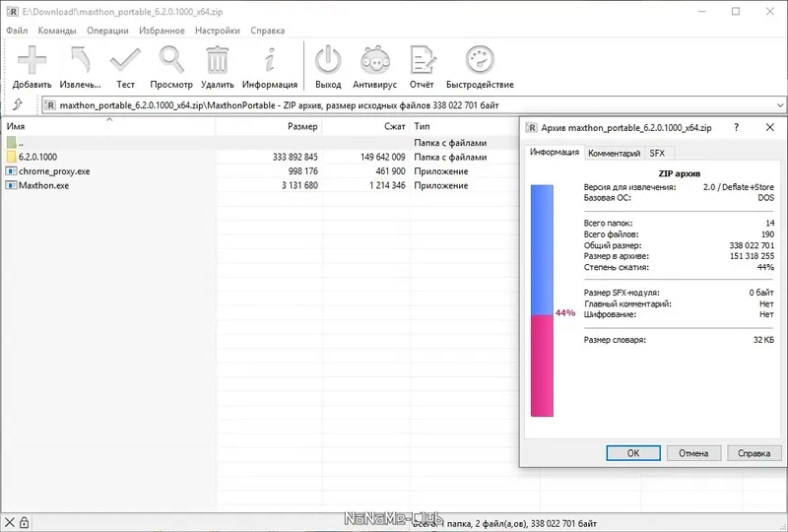Select size value 333 892 845
This screenshot has width=788, height=532.
click(295, 157)
